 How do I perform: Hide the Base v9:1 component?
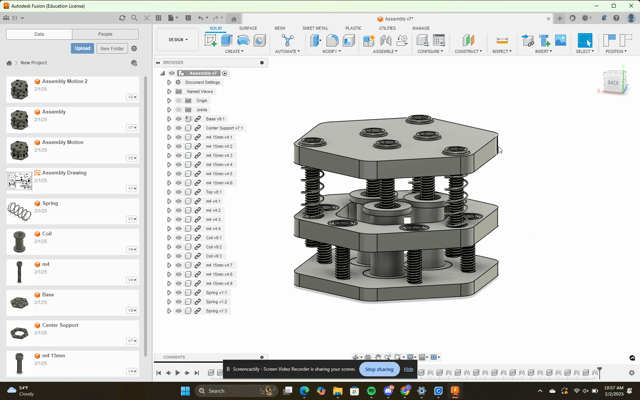click(x=179, y=119)
